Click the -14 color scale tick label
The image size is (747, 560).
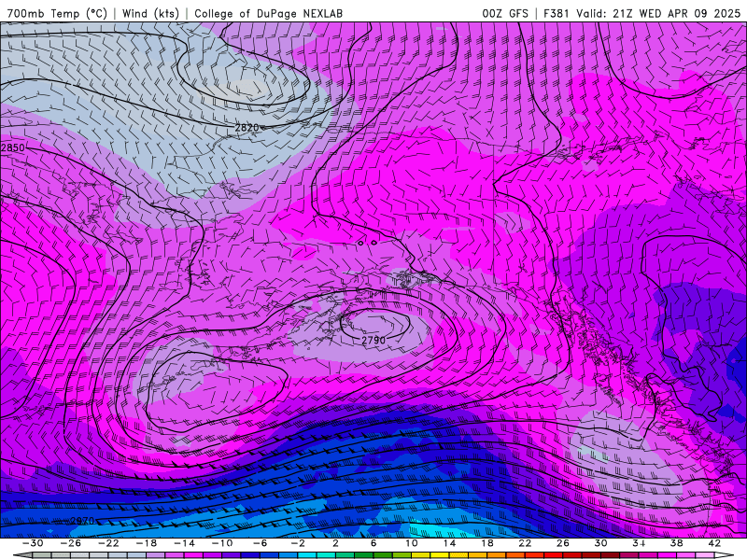[184, 543]
